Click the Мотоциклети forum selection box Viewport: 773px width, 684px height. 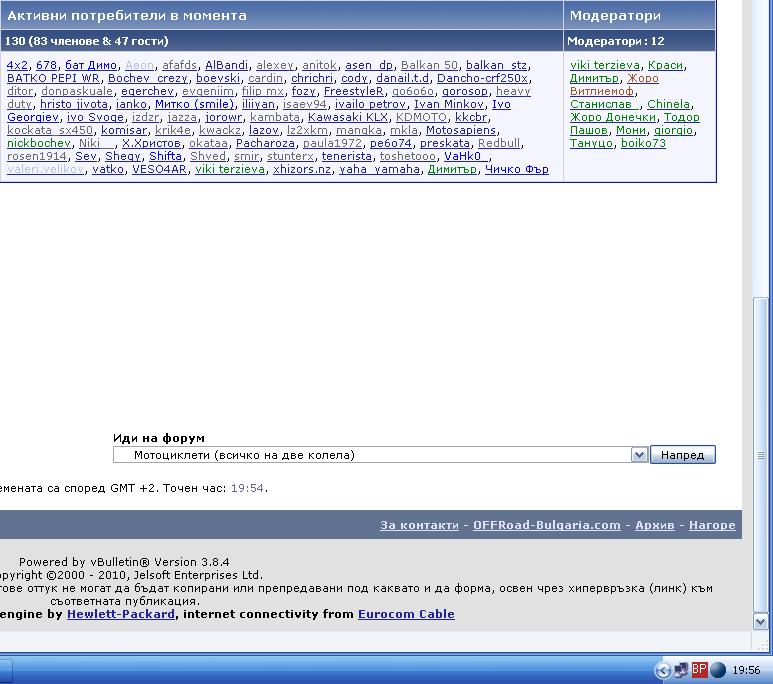pyautogui.click(x=380, y=455)
